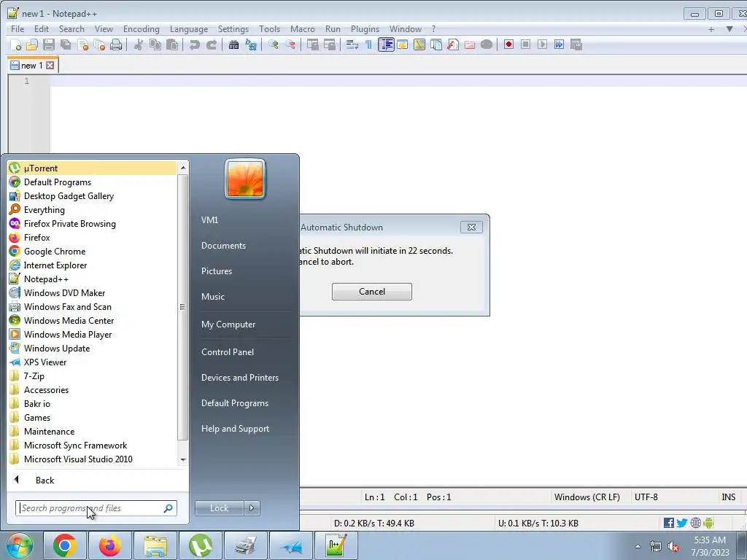
Task: Click the Run Macro Multiple Times icon
Action: (x=559, y=44)
